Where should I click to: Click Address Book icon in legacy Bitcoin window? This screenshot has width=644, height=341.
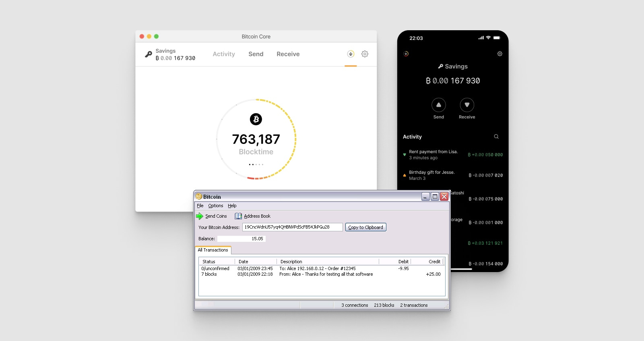click(238, 216)
